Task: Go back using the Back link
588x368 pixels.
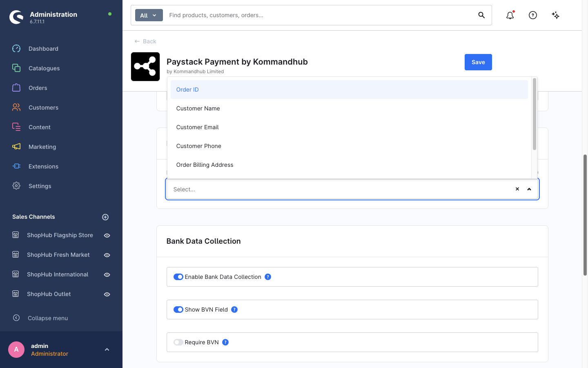Action: [145, 41]
